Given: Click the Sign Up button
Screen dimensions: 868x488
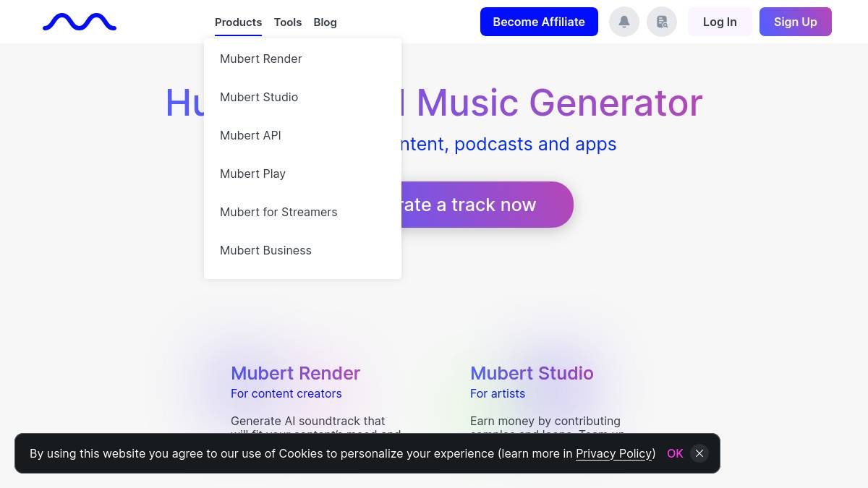Looking at the screenshot, I should (x=795, y=22).
